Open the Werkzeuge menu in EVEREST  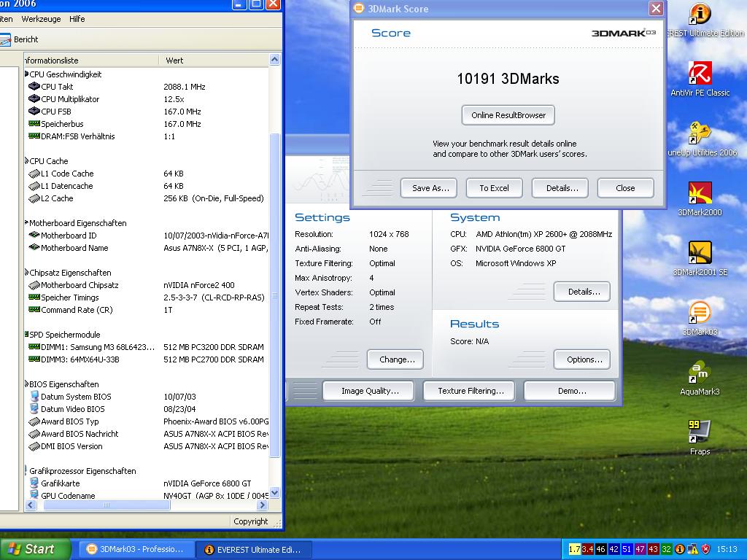point(41,19)
